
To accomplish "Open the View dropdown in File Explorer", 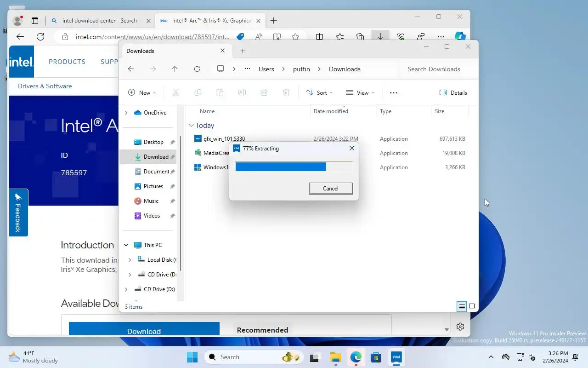I will pyautogui.click(x=360, y=92).
